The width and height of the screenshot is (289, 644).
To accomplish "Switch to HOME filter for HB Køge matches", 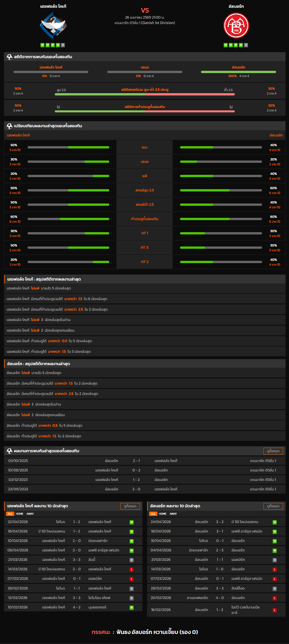I will [x=19, y=514].
